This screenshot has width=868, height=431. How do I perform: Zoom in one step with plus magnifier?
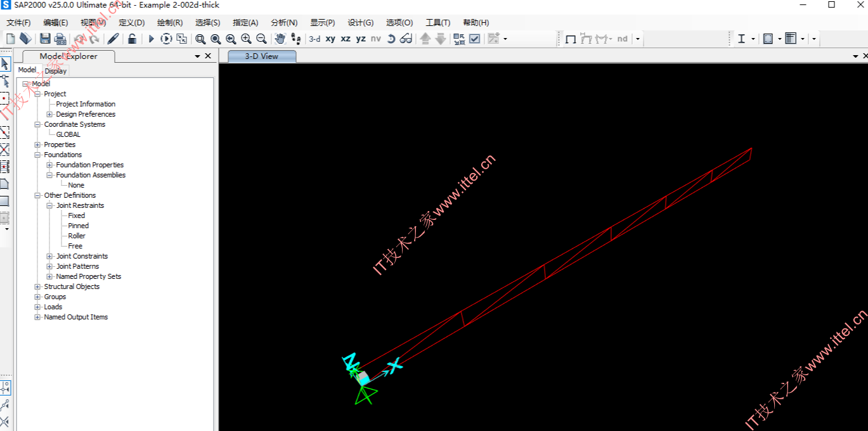pyautogui.click(x=246, y=39)
